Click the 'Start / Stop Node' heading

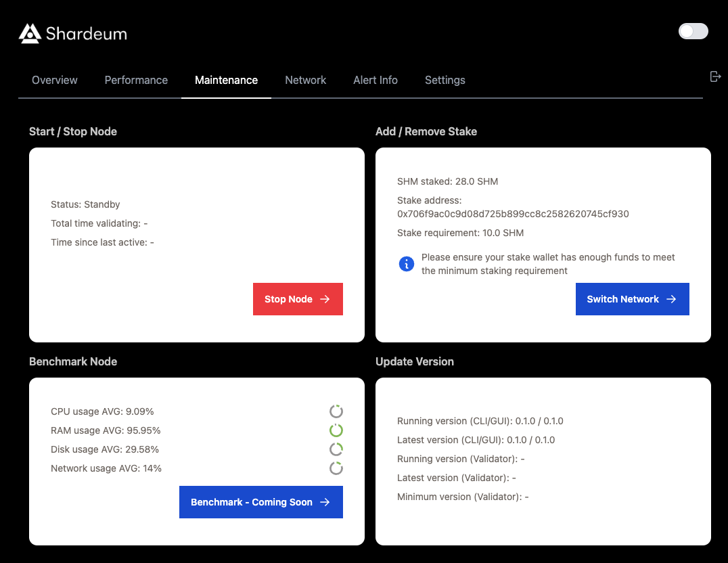[x=73, y=132]
